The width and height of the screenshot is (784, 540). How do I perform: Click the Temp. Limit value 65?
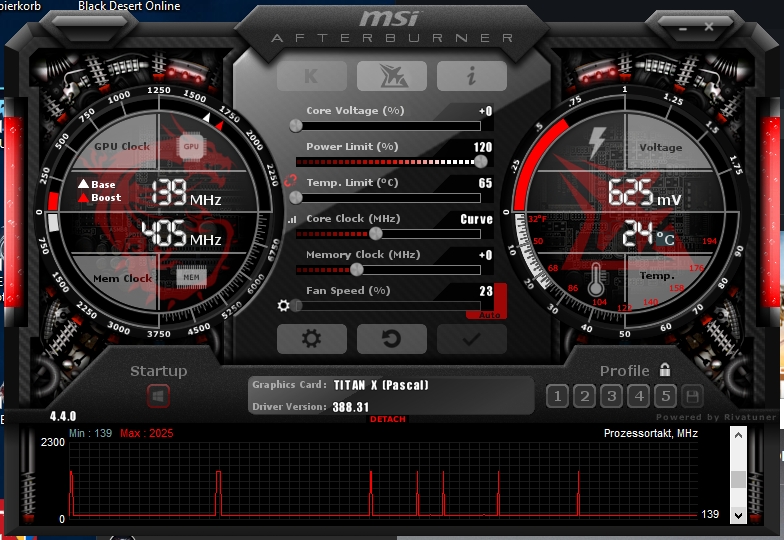coord(486,183)
